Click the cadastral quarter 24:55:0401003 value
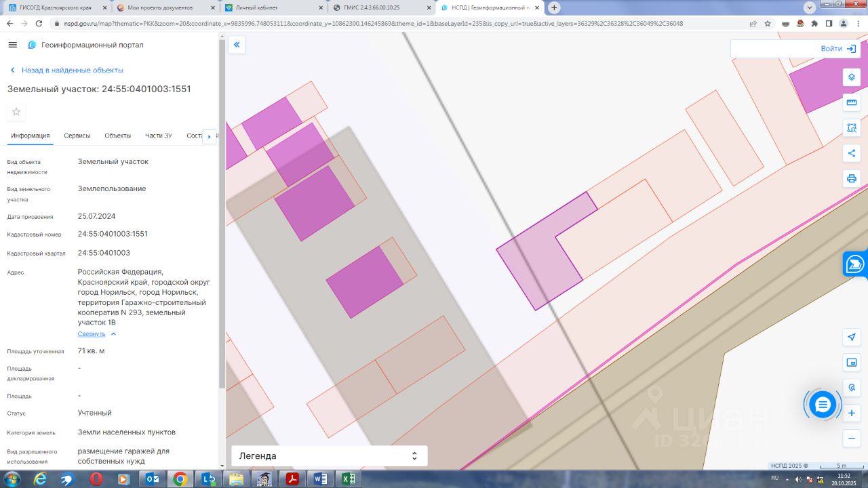 pyautogui.click(x=104, y=253)
